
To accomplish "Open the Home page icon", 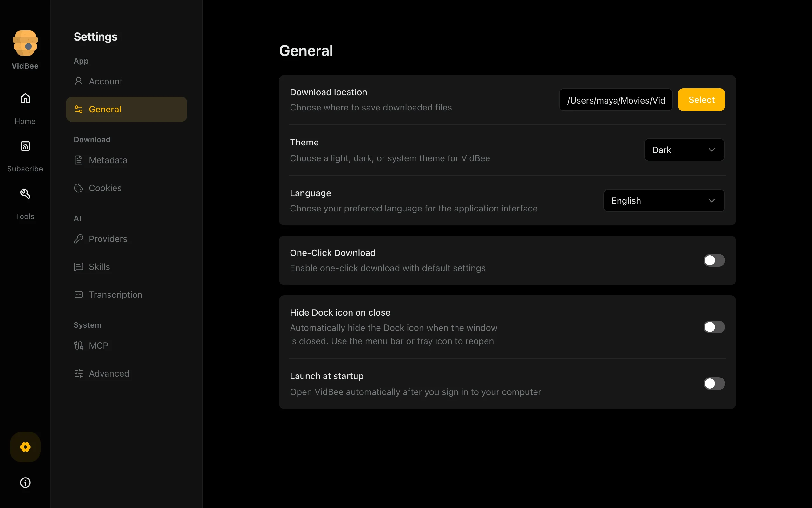I will click(x=25, y=98).
